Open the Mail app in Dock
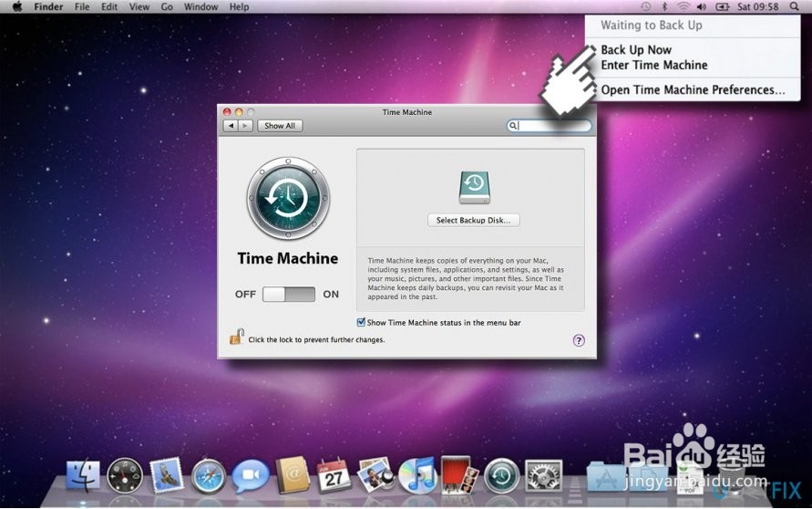 coord(167,474)
